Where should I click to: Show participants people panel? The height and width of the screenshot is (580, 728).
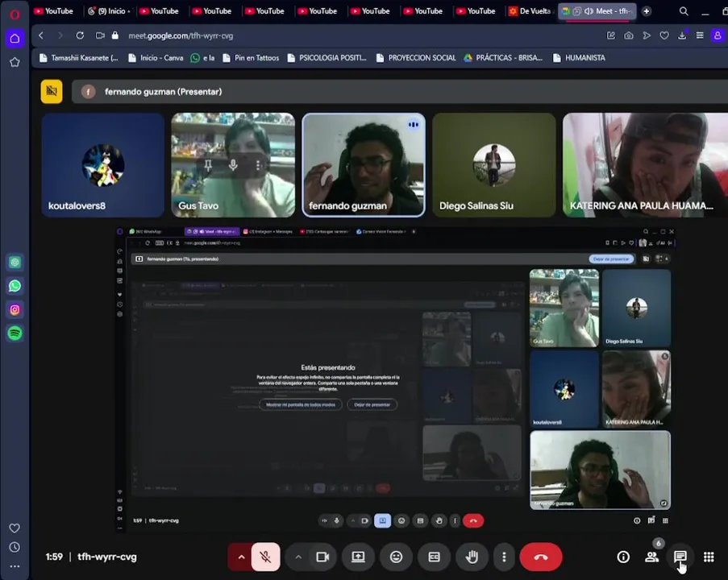tap(652, 557)
